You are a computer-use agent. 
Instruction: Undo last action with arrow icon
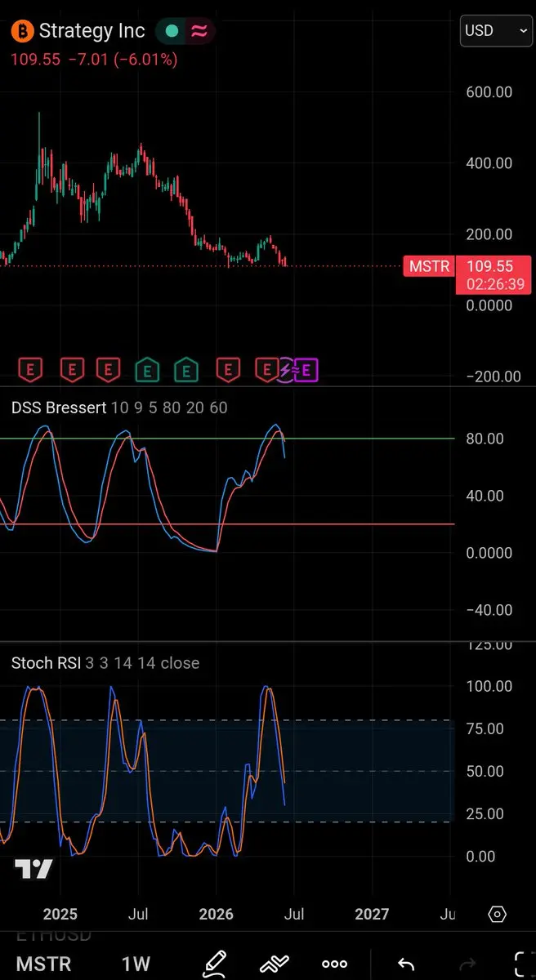pyautogui.click(x=406, y=964)
